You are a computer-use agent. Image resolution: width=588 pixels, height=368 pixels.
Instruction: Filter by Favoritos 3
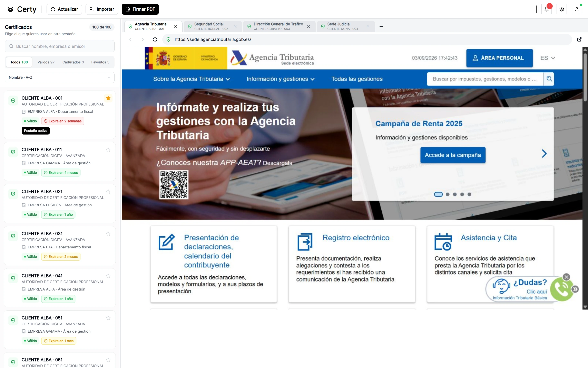tap(100, 62)
